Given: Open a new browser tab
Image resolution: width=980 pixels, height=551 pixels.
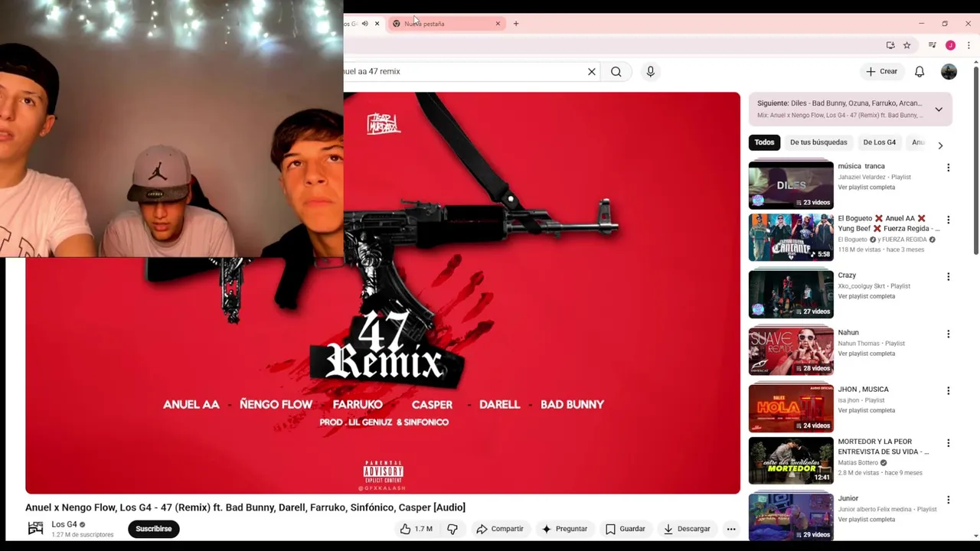Looking at the screenshot, I should pos(516,24).
